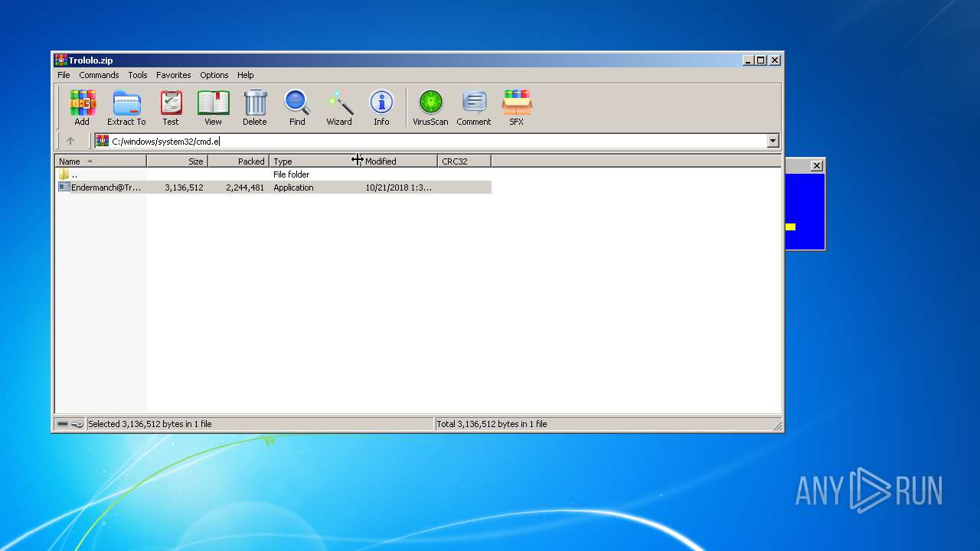Open the Help menu
Image resolution: width=980 pixels, height=551 pixels.
pyautogui.click(x=245, y=75)
